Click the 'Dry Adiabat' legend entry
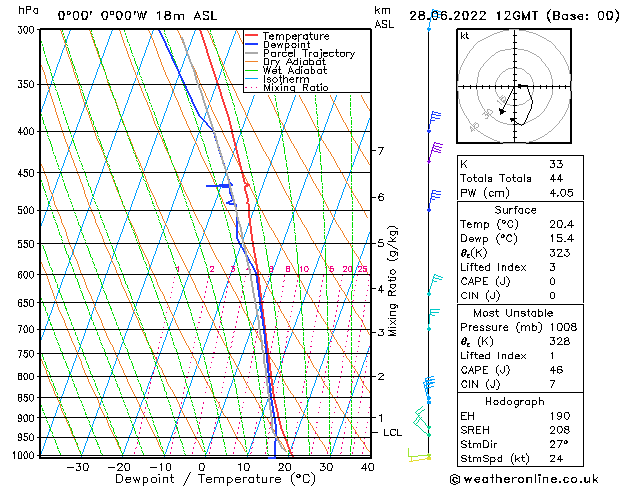Viewport: 629px width, 486px height. pyautogui.click(x=294, y=62)
